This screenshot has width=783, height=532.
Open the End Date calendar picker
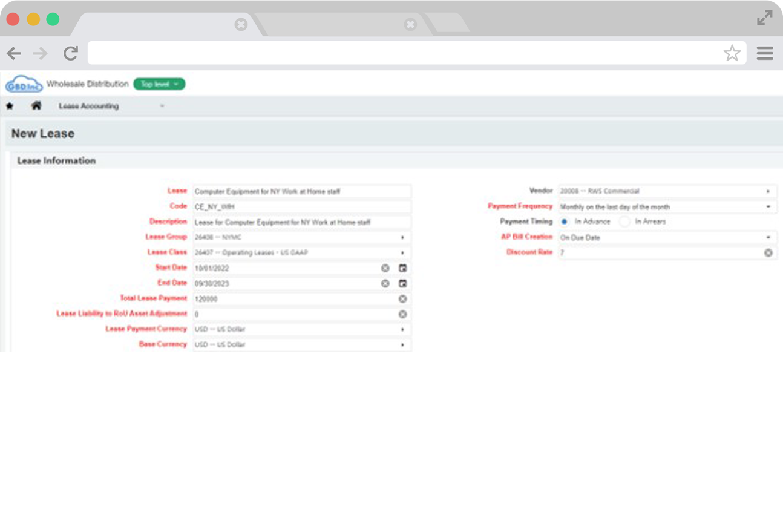tap(402, 283)
